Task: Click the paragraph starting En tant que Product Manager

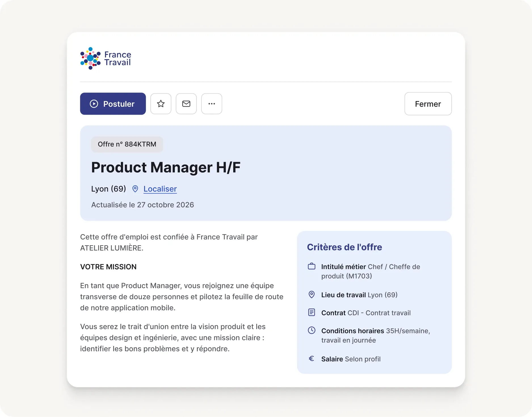Action: (182, 297)
